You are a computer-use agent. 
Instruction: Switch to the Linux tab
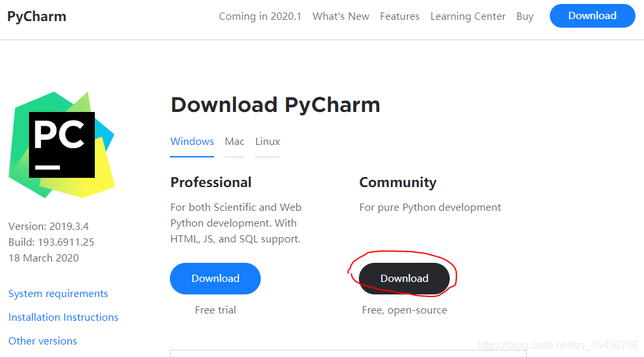tap(267, 142)
